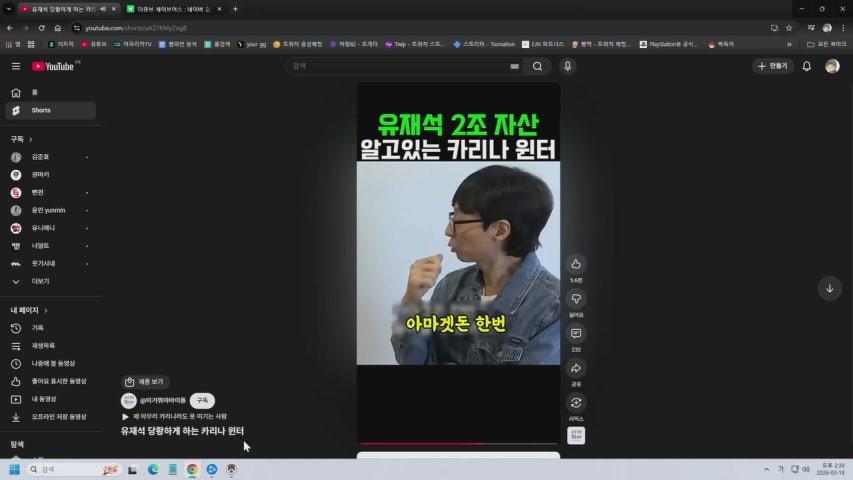Open the sound thumbnail below Remix
This screenshot has height=480, width=853.
pyautogui.click(x=576, y=435)
